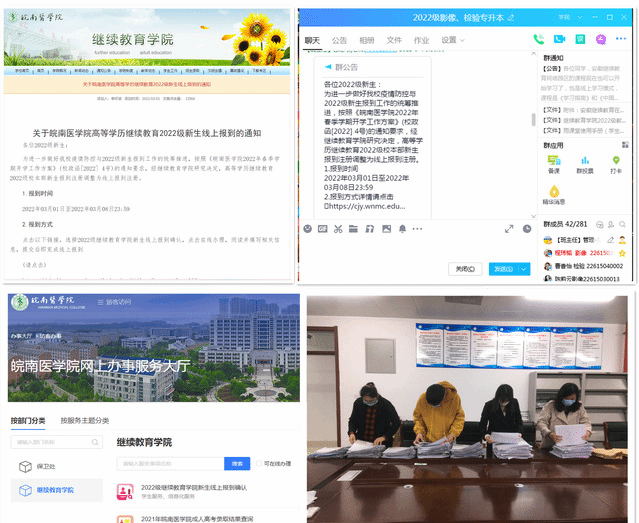Open the emoji picker in chat toolbar
This screenshot has height=523, width=639.
click(x=310, y=229)
